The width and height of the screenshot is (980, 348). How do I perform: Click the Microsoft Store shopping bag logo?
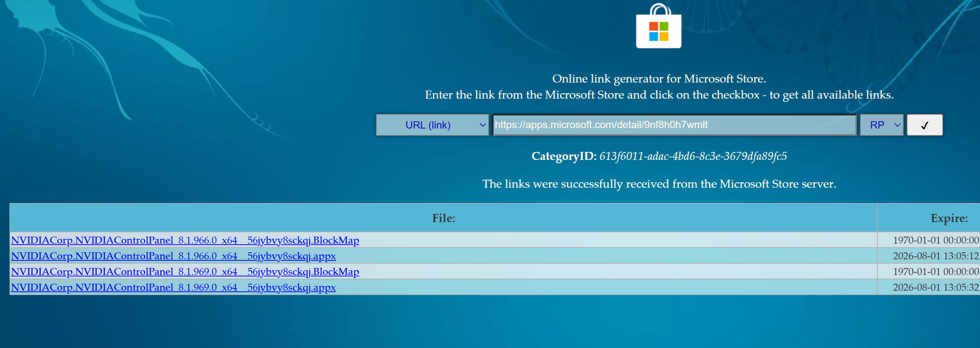tap(658, 26)
